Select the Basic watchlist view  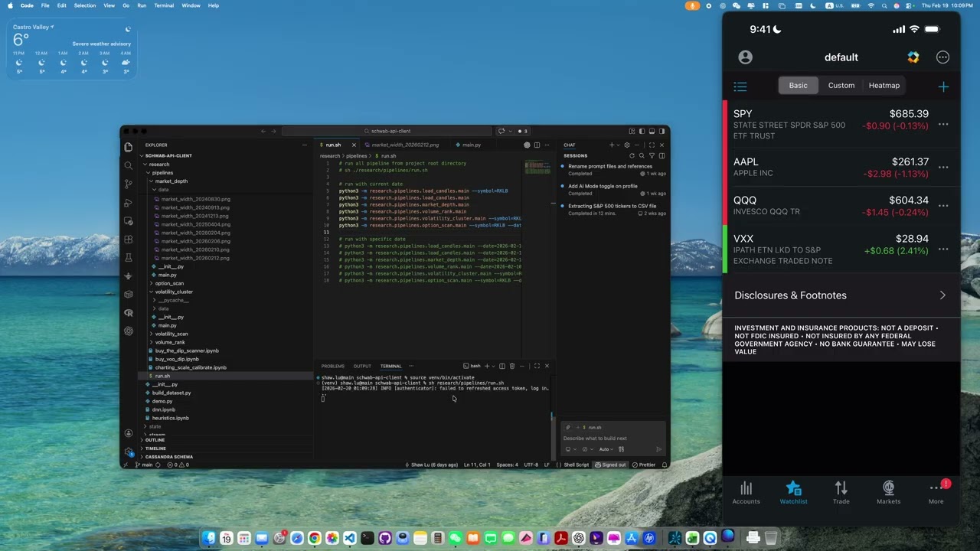pos(798,86)
